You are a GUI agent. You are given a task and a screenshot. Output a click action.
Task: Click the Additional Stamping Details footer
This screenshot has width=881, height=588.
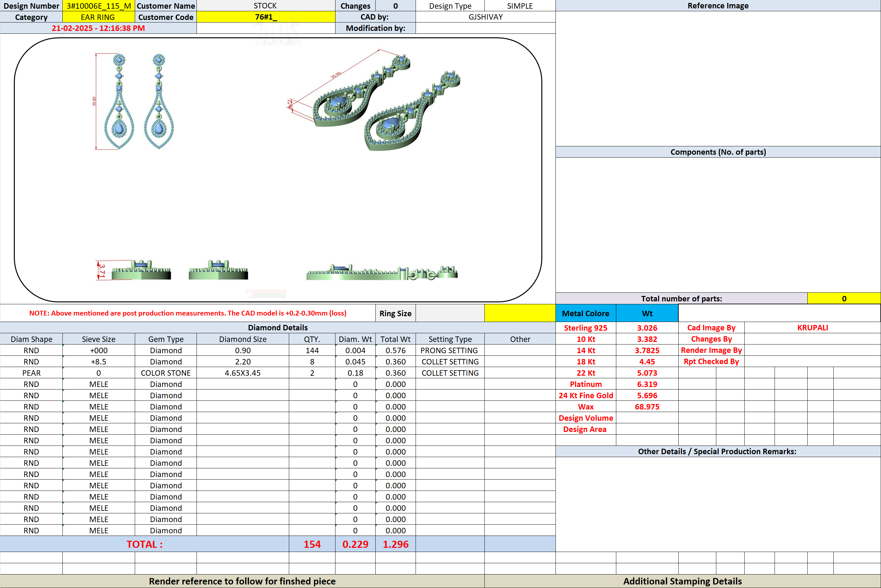(x=683, y=581)
